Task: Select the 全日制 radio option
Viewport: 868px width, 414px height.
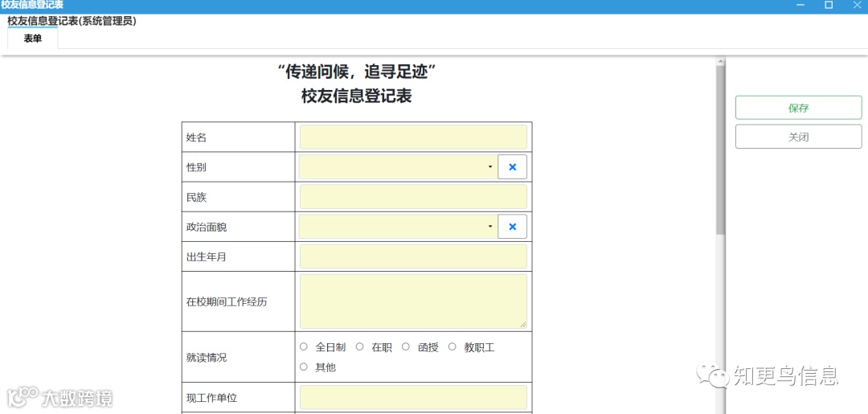Action: coord(303,347)
